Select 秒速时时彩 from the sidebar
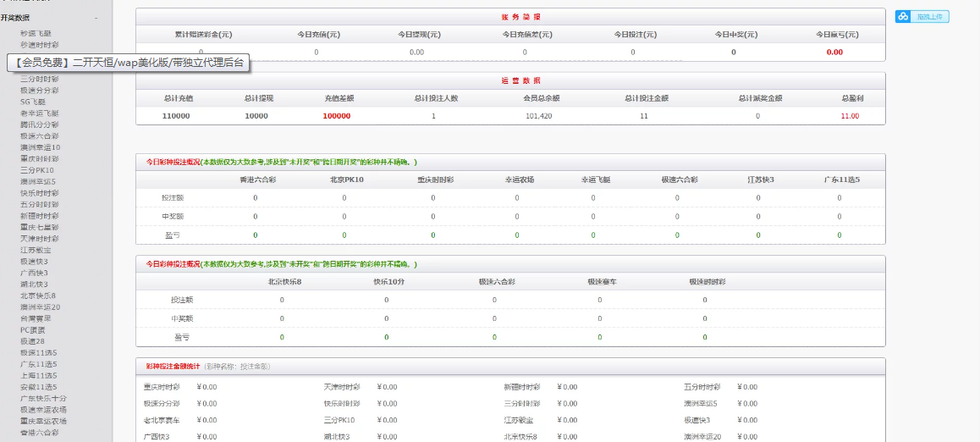This screenshot has width=980, height=442. point(40,45)
